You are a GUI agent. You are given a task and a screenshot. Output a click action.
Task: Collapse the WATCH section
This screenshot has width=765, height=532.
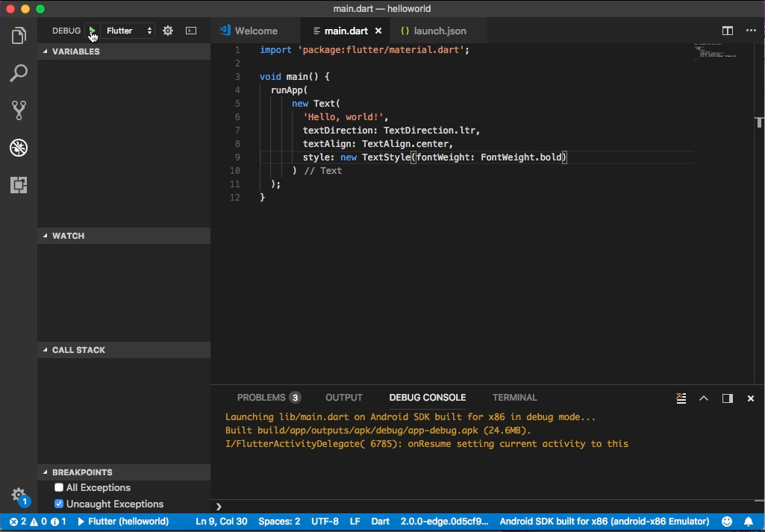124,236
